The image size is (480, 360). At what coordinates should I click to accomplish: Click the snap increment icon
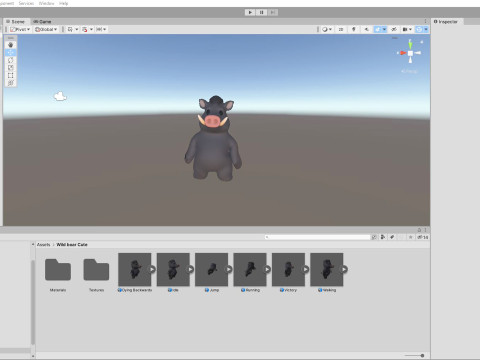coord(99,29)
